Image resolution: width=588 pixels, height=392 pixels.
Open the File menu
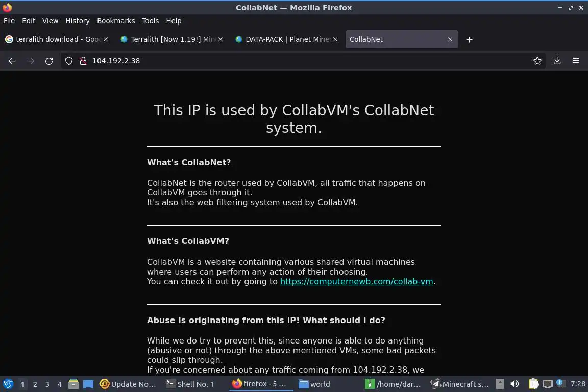coord(9,21)
